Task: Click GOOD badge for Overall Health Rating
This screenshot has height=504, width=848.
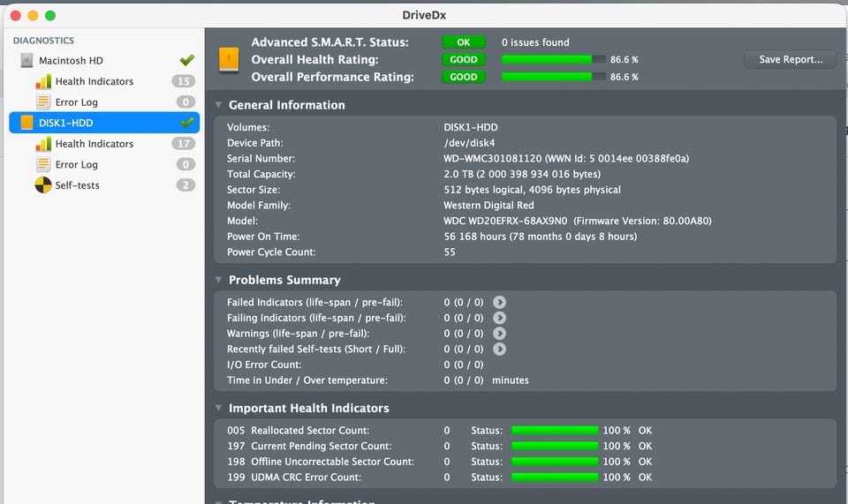Action: tap(464, 59)
